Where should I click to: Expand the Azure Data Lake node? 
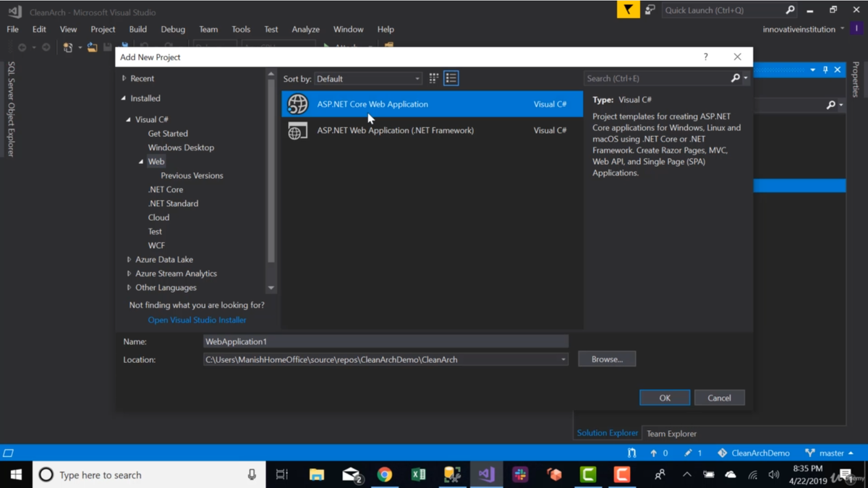point(129,260)
